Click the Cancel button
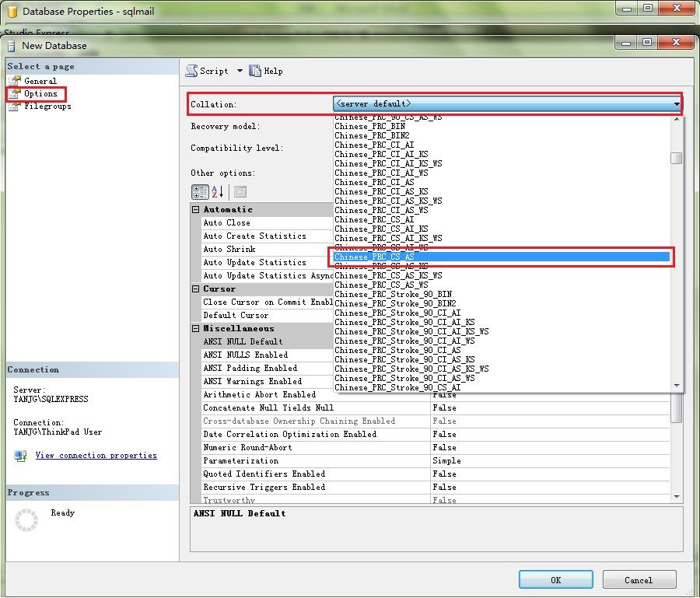This screenshot has height=598, width=700. 639,579
